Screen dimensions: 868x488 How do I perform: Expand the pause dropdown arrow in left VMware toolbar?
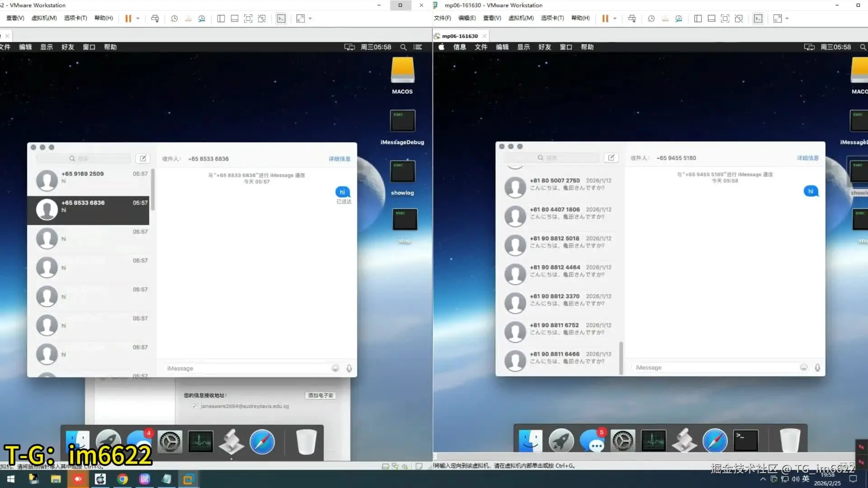pyautogui.click(x=138, y=19)
